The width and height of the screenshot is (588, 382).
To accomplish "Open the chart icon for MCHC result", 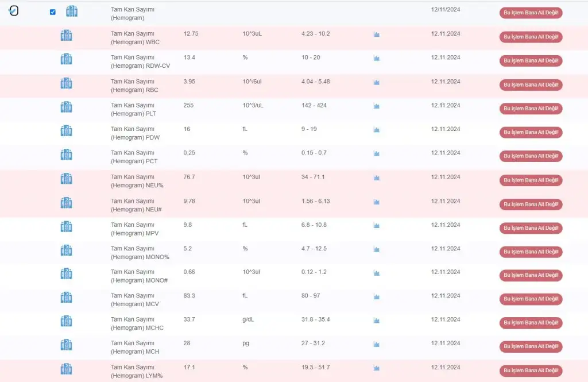I will click(377, 321).
